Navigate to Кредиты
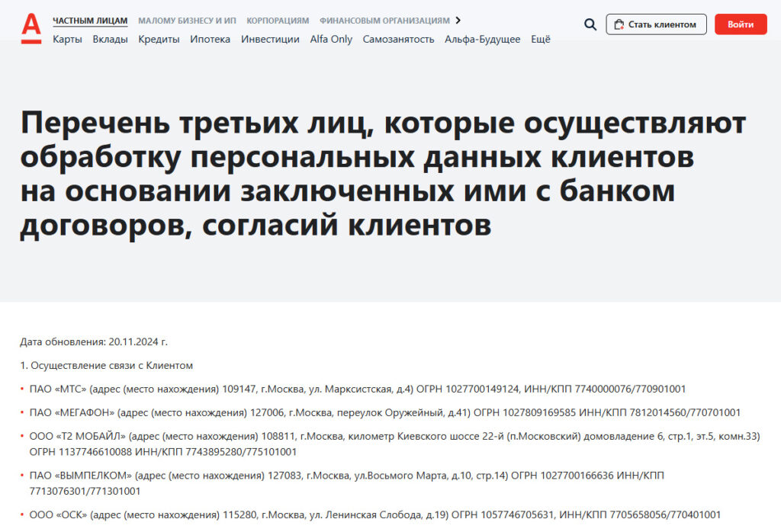This screenshot has width=781, height=532. pos(159,40)
